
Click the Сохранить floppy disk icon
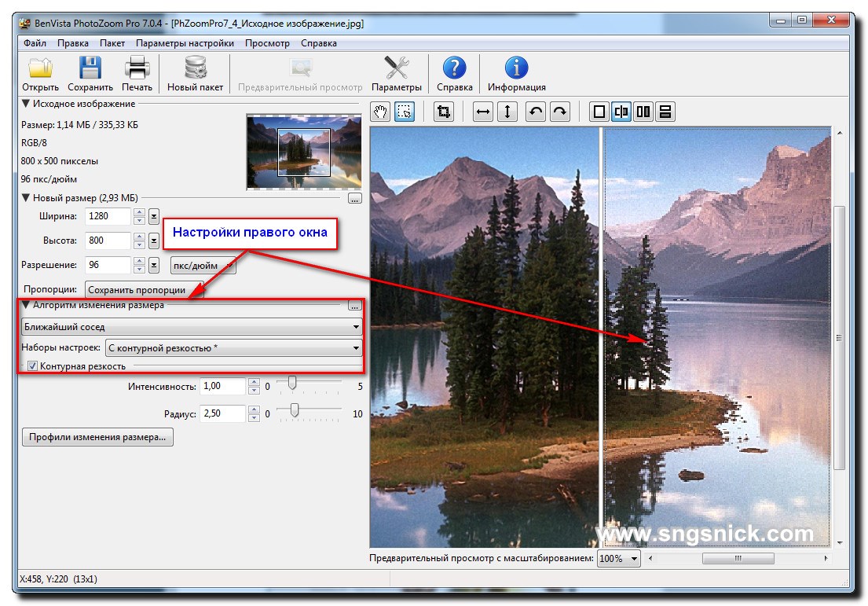click(x=90, y=68)
